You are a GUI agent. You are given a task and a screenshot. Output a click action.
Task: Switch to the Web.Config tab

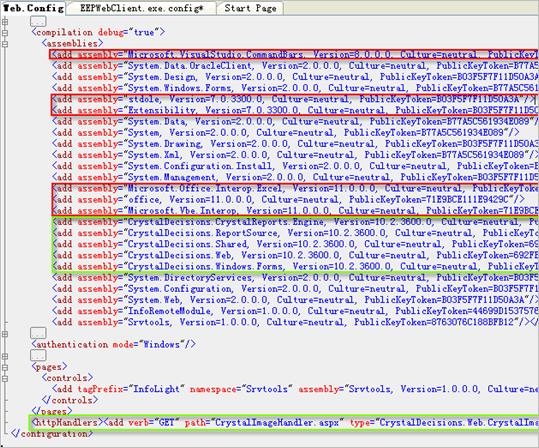(x=33, y=8)
